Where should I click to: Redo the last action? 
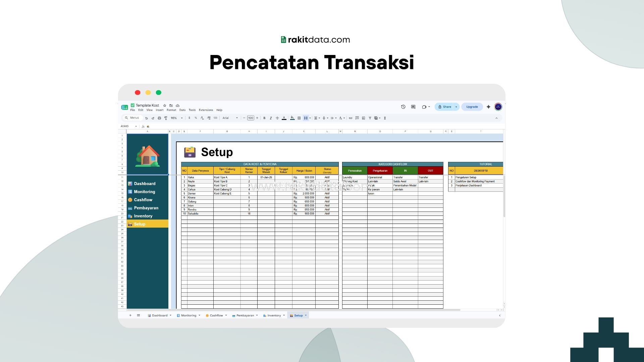click(x=153, y=118)
